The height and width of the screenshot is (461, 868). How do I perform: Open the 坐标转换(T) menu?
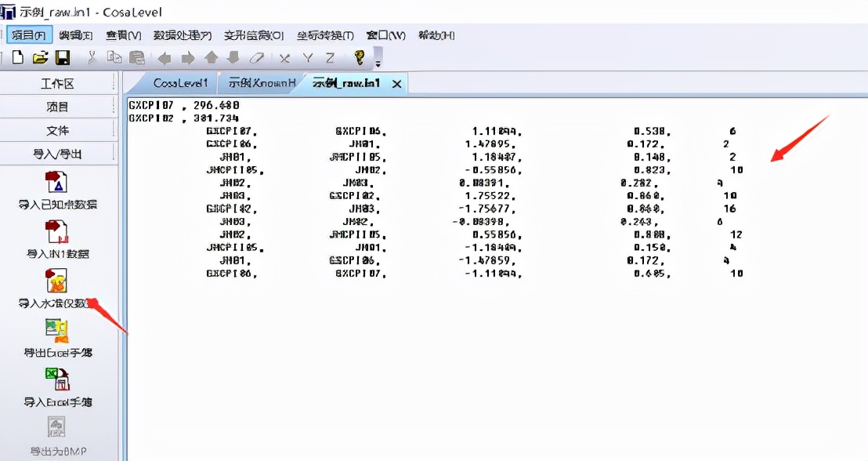point(325,35)
